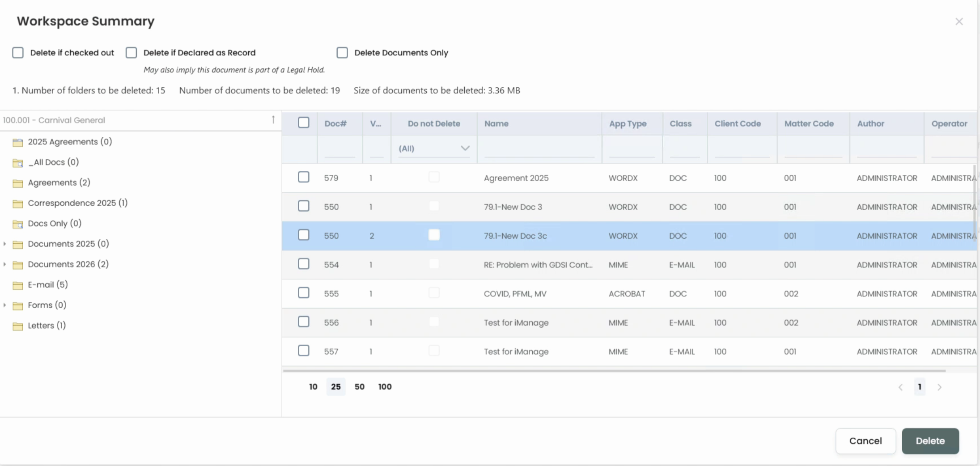Set page size to 50
Screen dimensions: 980x466
pos(360,387)
